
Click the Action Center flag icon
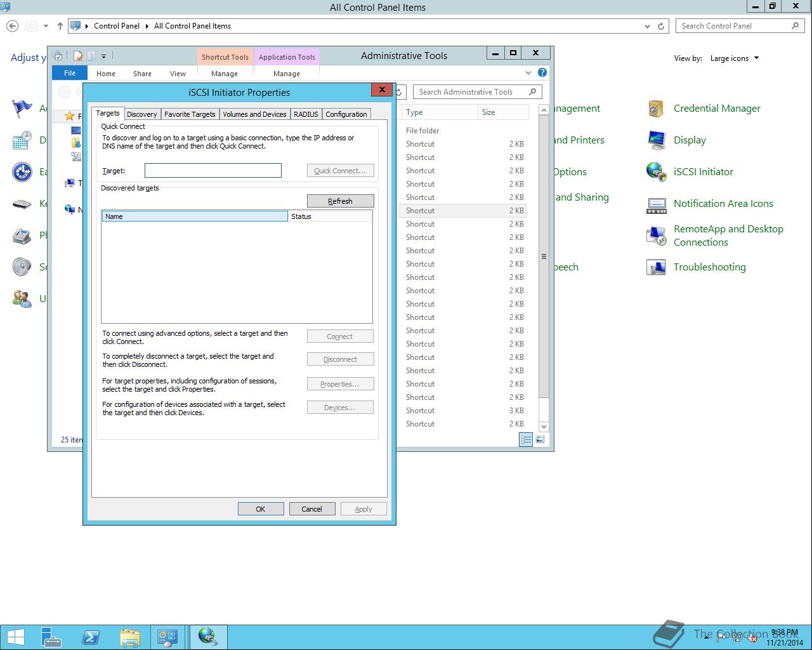point(22,109)
